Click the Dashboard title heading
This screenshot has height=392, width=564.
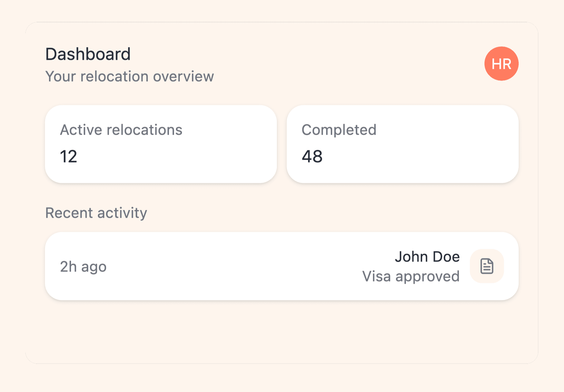pyautogui.click(x=88, y=54)
